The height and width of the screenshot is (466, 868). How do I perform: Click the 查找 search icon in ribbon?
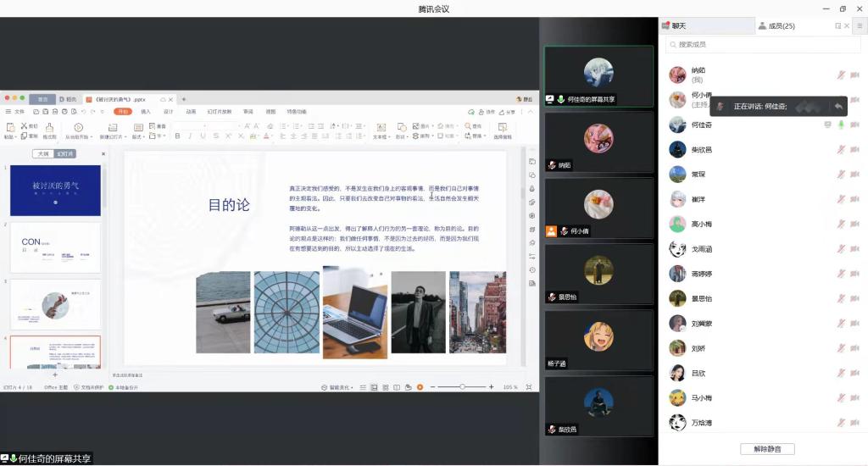468,126
